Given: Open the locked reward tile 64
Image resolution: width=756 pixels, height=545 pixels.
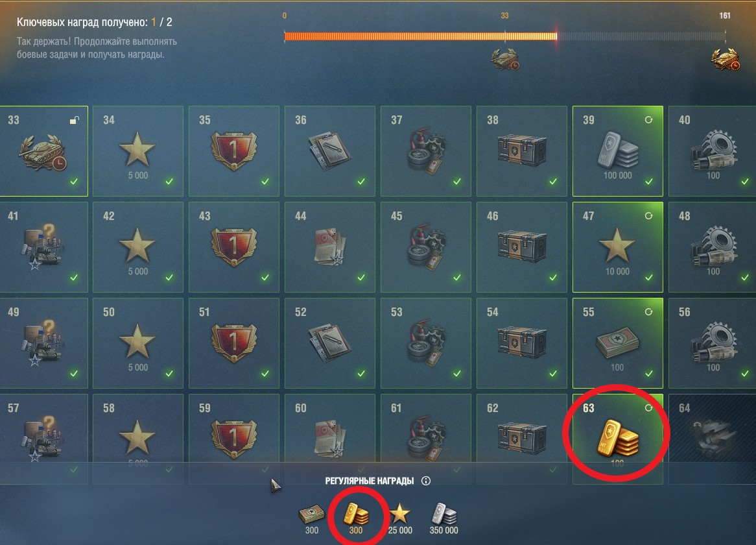Looking at the screenshot, I should 712,439.
